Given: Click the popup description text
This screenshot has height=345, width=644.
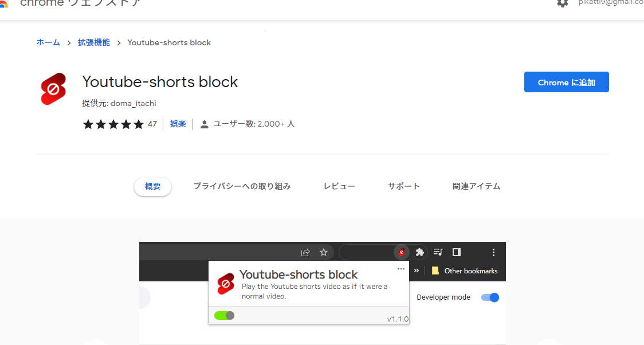Looking at the screenshot, I should pyautogui.click(x=315, y=291).
